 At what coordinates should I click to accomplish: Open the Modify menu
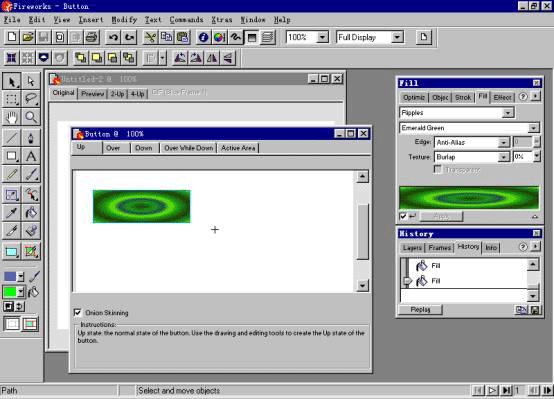click(124, 20)
